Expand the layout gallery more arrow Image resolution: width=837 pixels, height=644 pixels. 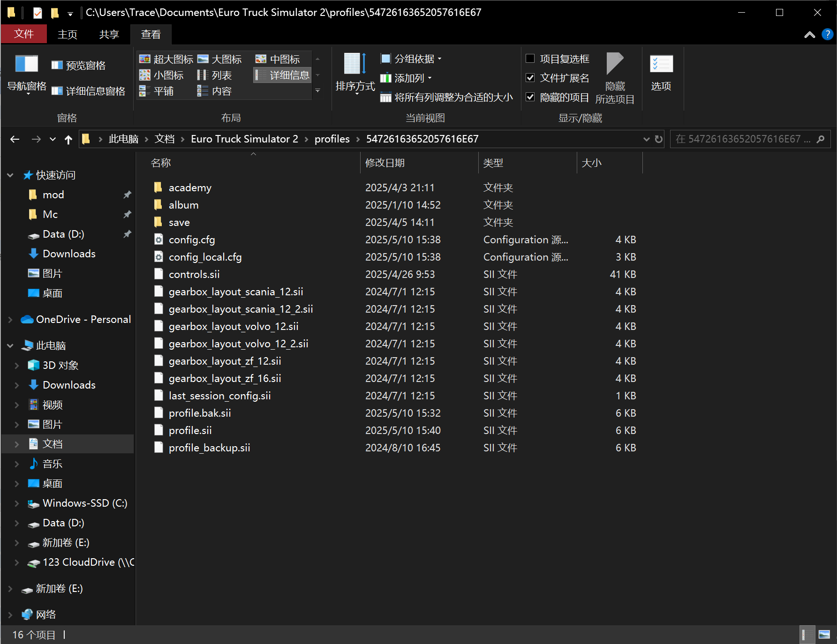(317, 91)
